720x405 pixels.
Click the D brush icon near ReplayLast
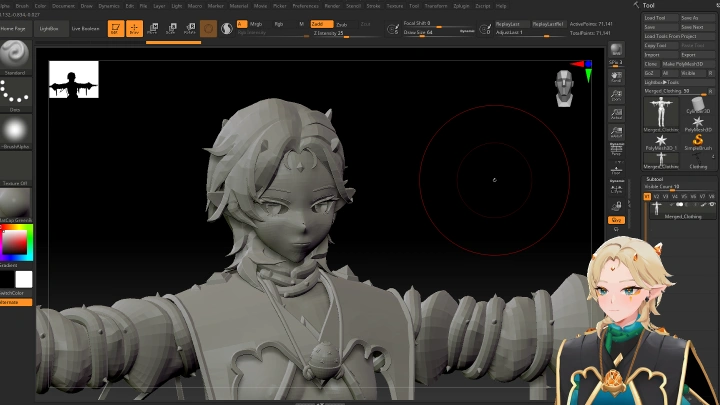coord(485,29)
